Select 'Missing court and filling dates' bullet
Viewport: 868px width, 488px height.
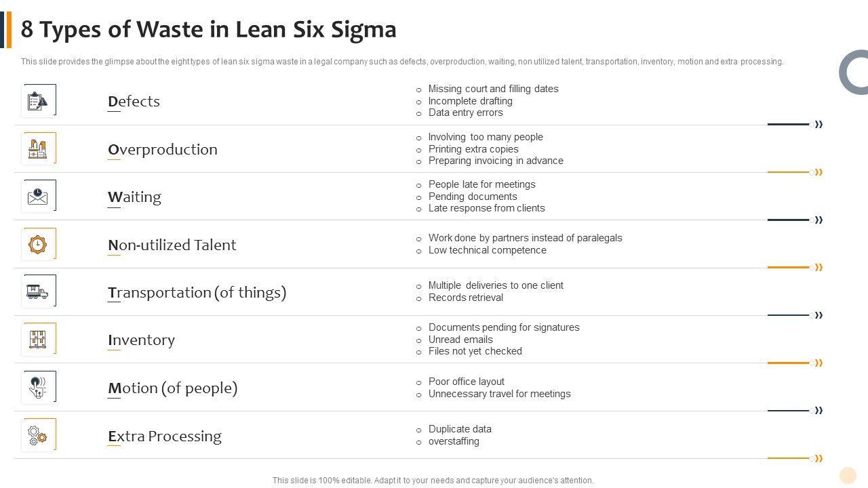pyautogui.click(x=493, y=89)
